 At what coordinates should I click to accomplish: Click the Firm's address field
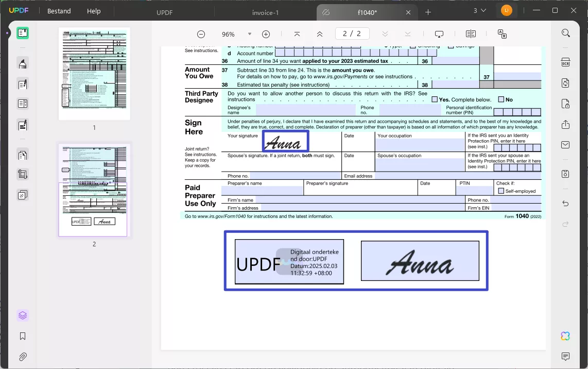click(x=362, y=208)
